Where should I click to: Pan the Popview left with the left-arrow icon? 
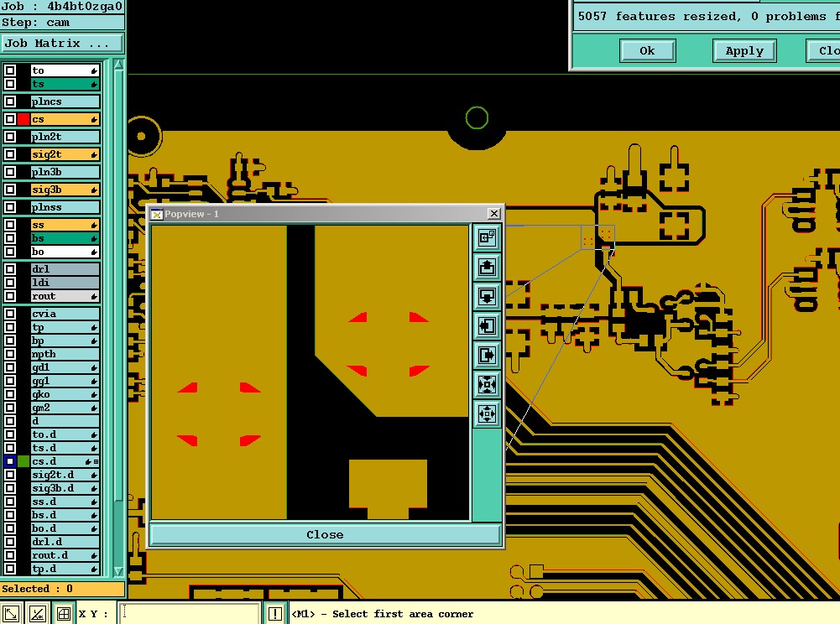[x=487, y=325]
